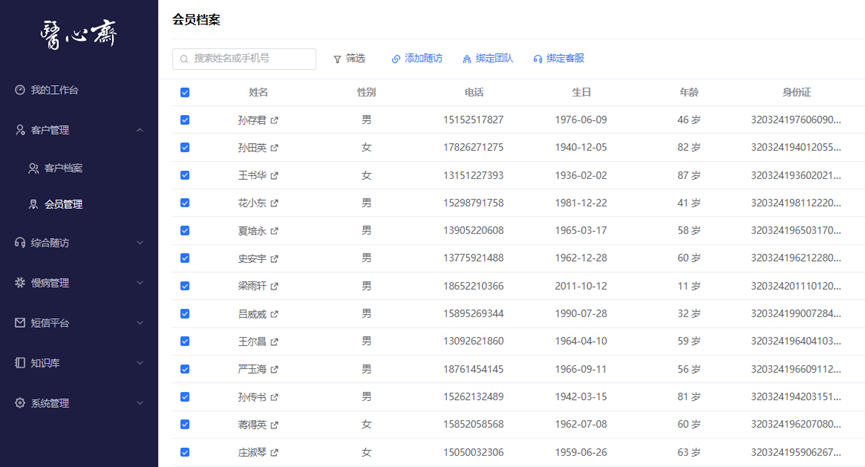This screenshot has width=865, height=467.
Task: Click phone number 18761454145
Action: tap(473, 369)
